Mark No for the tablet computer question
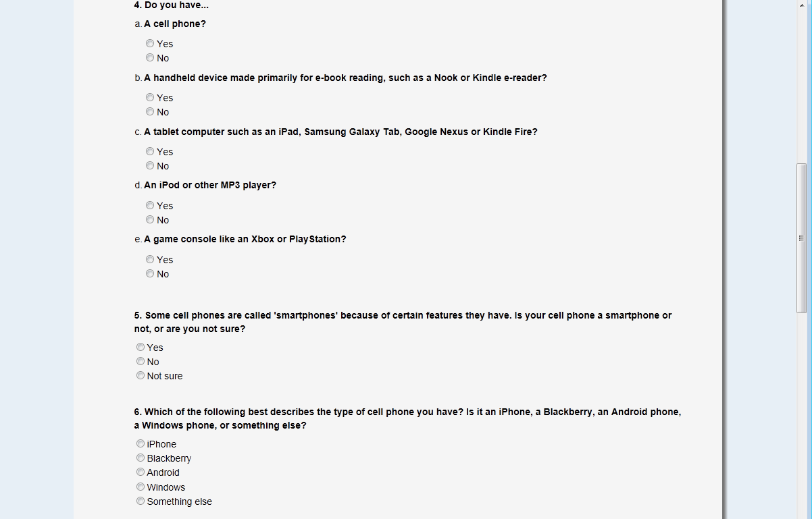 click(150, 165)
